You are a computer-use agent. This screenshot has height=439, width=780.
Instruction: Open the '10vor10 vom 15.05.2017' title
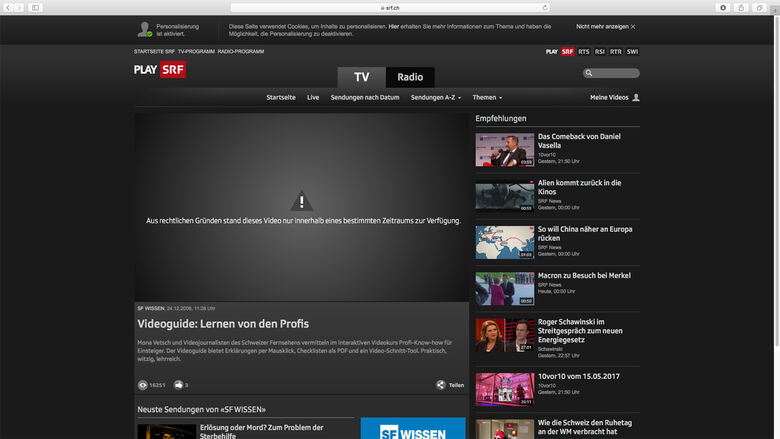tap(579, 376)
